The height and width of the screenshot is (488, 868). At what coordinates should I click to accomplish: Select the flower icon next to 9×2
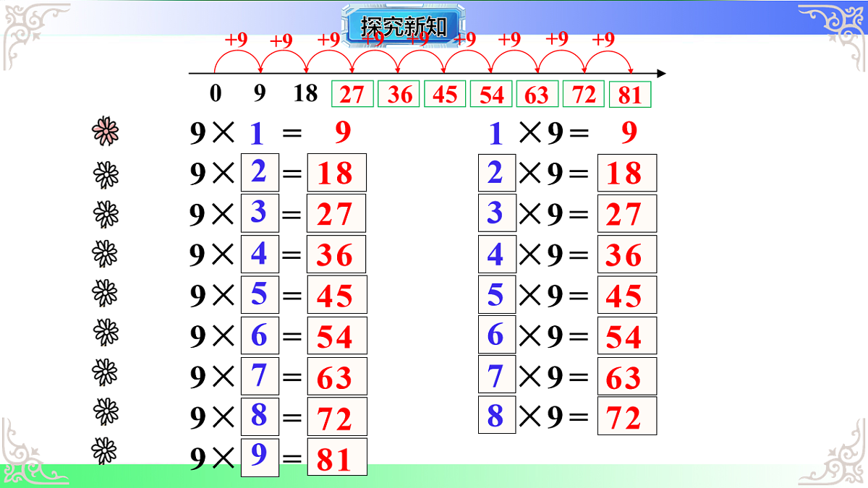coord(105,172)
